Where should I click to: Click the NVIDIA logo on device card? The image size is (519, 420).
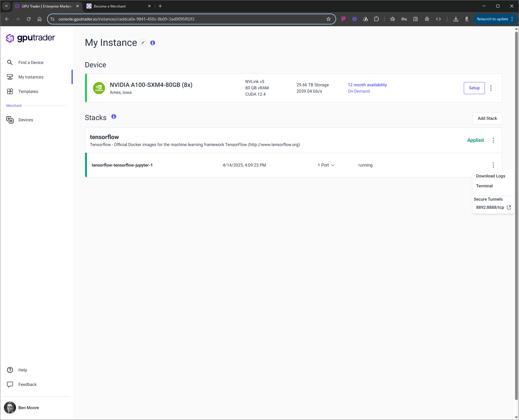click(x=99, y=88)
